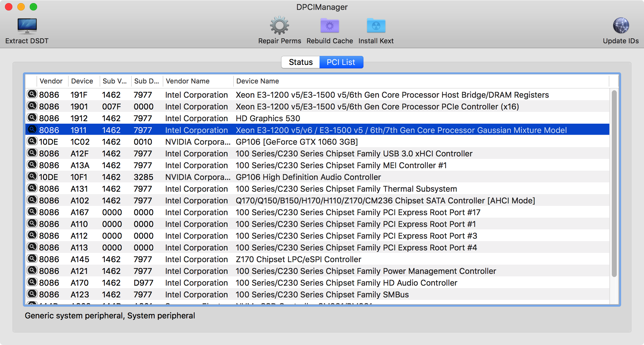Select 'HD Graphics 530' device name
Viewport: 644px width, 345px height.
coord(268,118)
